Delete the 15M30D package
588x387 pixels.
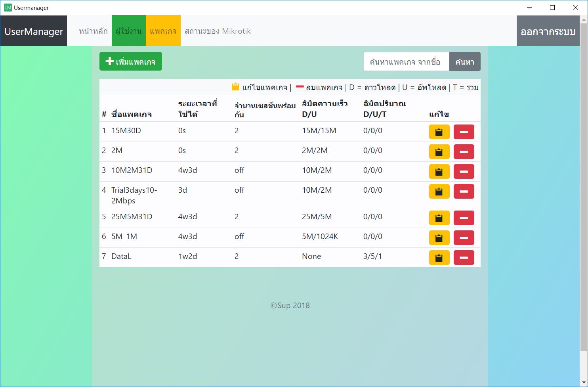click(464, 132)
